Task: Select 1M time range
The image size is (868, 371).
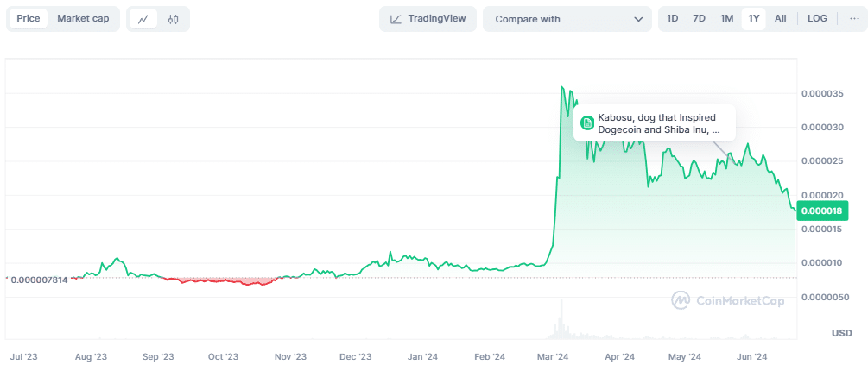Action: 727,19
